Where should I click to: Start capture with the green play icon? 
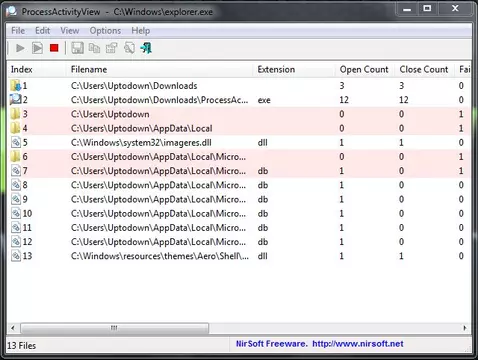point(20,48)
